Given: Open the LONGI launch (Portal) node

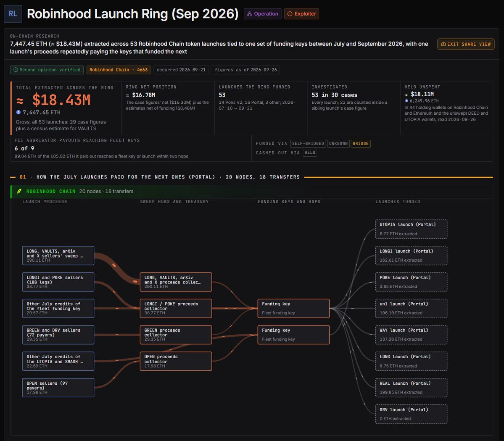Looking at the screenshot, I should tap(411, 256).
